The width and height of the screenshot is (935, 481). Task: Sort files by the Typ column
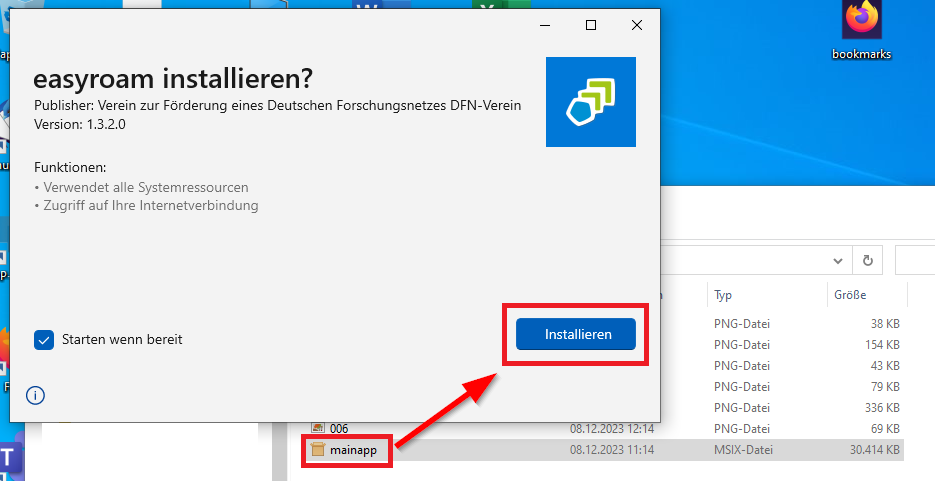[767, 295]
